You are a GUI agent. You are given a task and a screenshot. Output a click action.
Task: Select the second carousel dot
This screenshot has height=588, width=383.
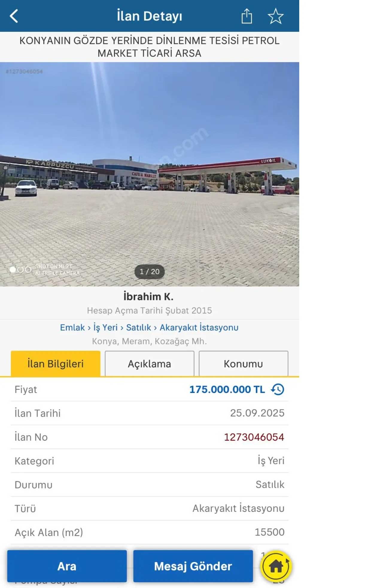(20, 270)
